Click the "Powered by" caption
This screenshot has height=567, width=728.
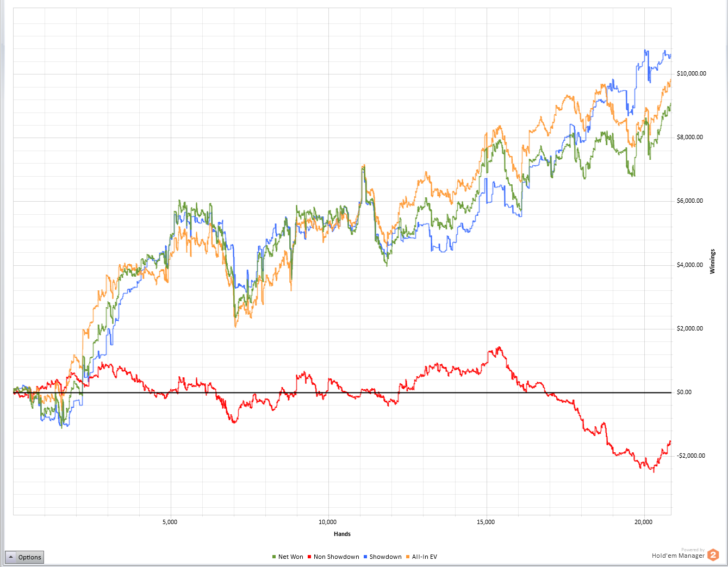(x=693, y=550)
